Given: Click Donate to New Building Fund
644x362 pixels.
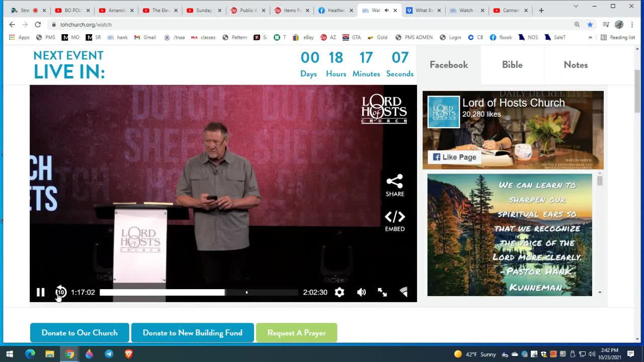Looking at the screenshot, I should point(193,333).
